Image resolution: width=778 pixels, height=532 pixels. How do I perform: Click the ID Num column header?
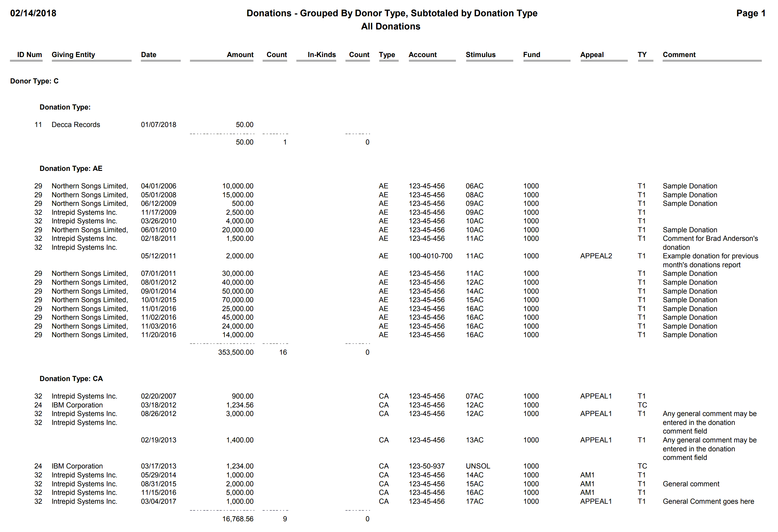click(x=29, y=55)
